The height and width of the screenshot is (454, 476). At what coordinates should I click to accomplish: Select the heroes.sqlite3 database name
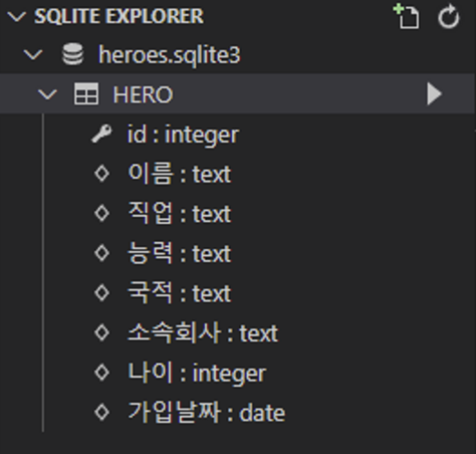click(x=169, y=55)
